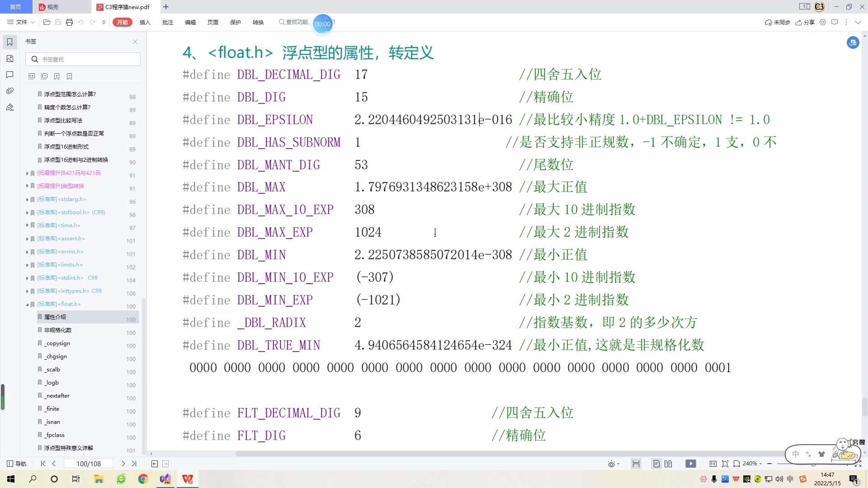The image size is (868, 488).
Task: Open the comments panel icon
Action: [x=9, y=75]
